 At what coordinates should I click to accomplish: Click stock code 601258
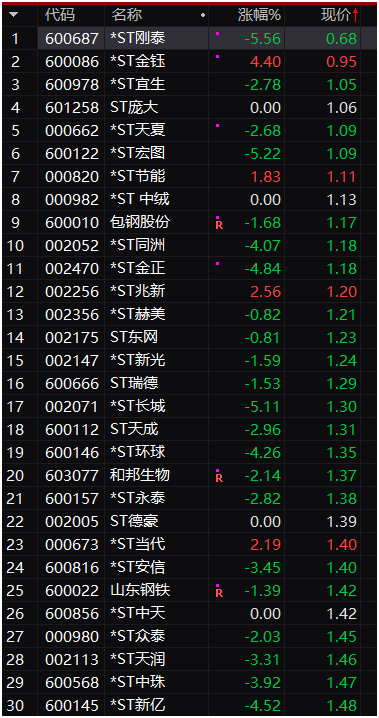pos(72,108)
